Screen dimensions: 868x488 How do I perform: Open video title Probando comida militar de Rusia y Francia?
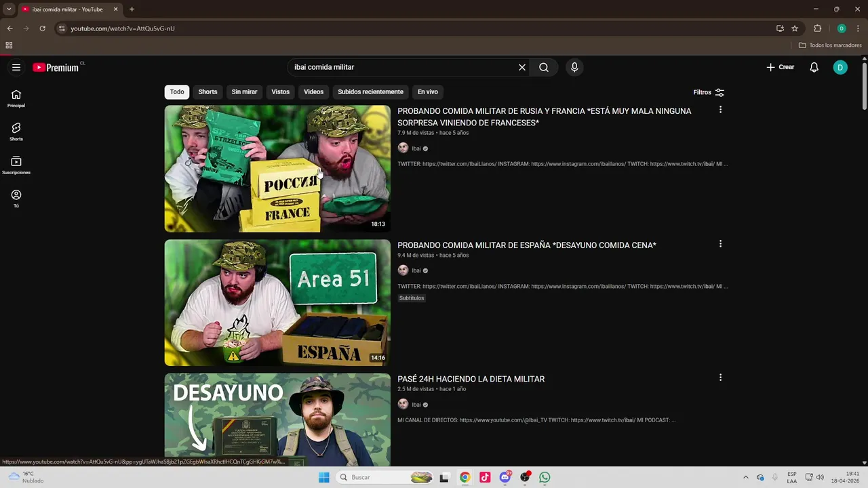(x=544, y=117)
